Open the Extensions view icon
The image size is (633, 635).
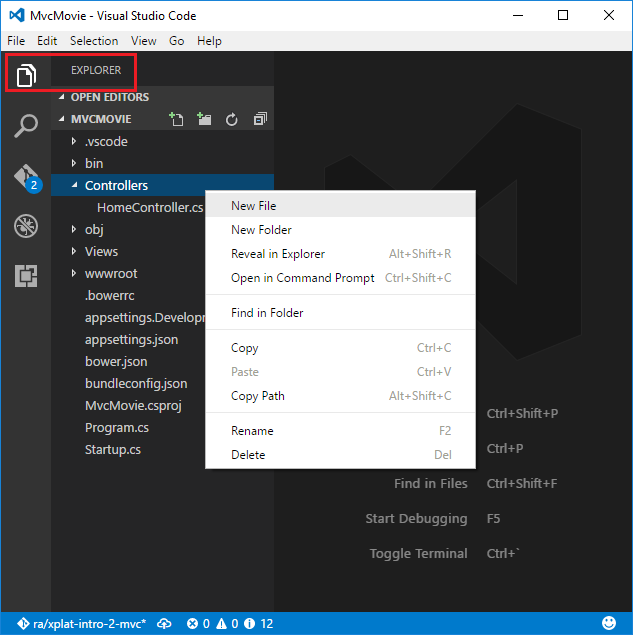26,276
